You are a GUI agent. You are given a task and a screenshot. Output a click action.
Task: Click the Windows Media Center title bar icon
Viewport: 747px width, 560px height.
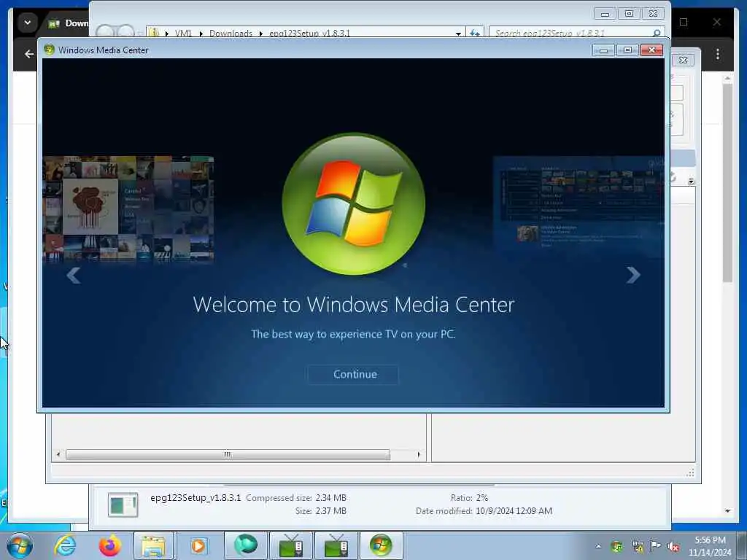pos(49,50)
